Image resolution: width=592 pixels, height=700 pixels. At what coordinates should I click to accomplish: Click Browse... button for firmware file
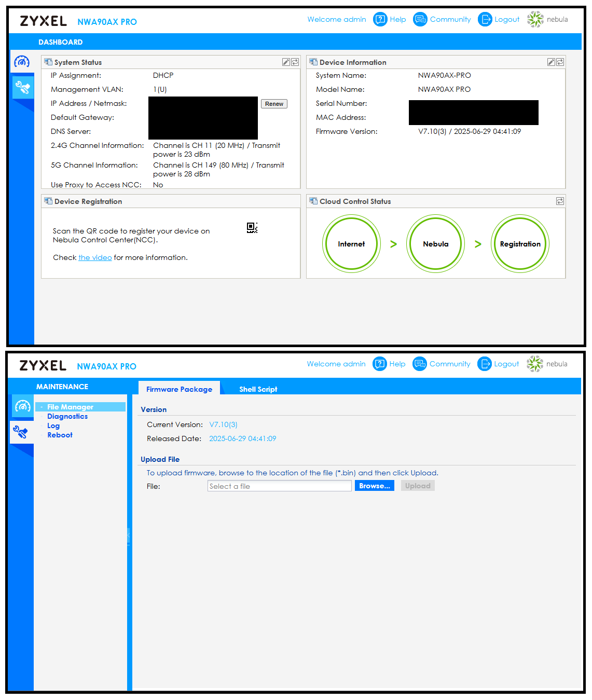tap(375, 486)
